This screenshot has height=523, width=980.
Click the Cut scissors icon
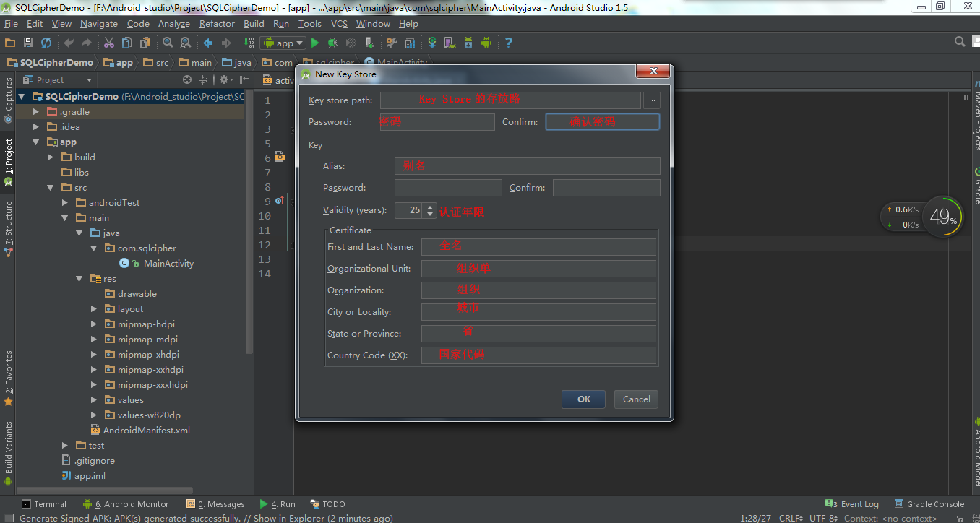tap(109, 43)
